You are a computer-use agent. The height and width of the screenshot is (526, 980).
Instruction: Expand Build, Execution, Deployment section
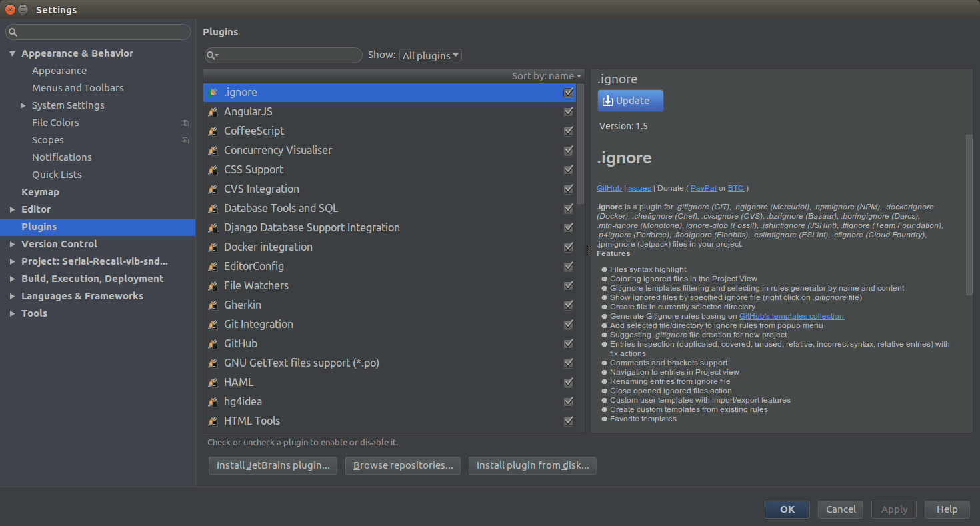12,279
